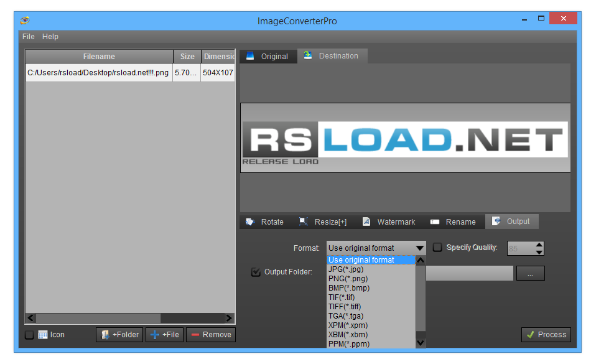Choose XPM(*.xpm) from the format list
Viewport: 591px width, 364px height.
tap(371, 325)
